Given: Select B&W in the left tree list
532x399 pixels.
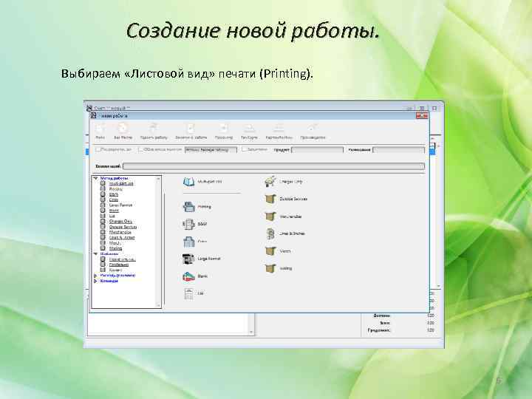Looking at the screenshot, I should pyautogui.click(x=114, y=194).
